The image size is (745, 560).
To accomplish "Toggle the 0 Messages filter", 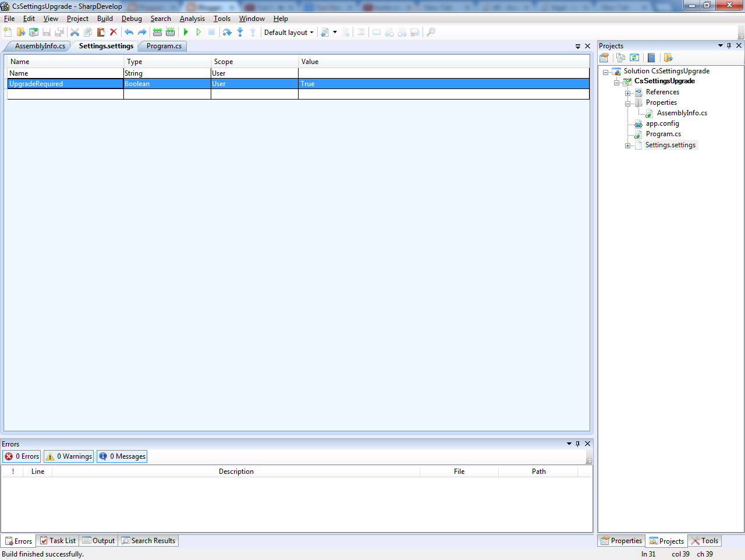I will coord(122,456).
